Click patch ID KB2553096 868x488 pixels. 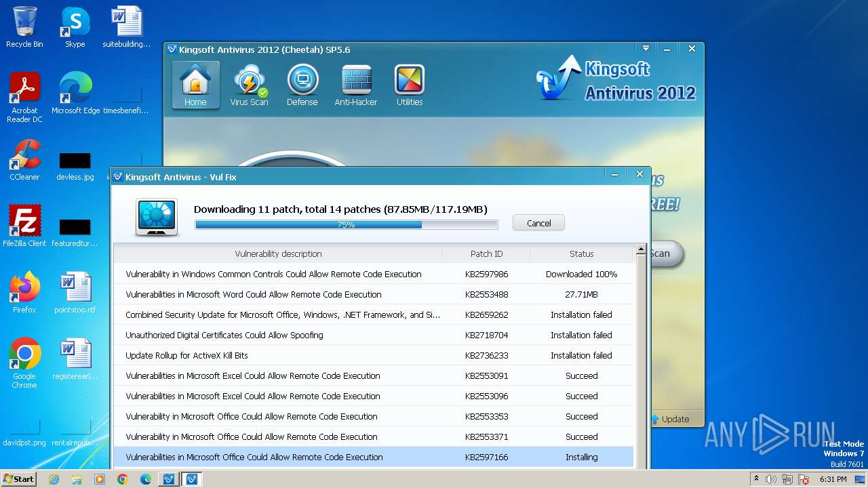487,396
